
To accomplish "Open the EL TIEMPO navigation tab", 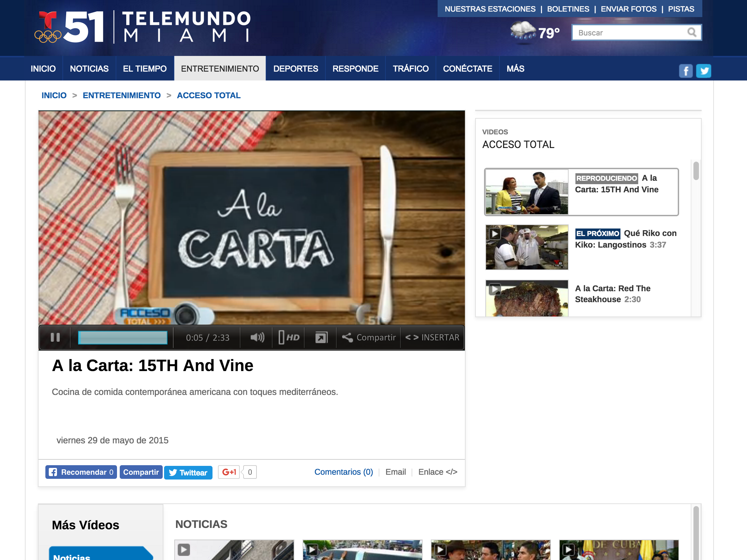I will pos(145,69).
